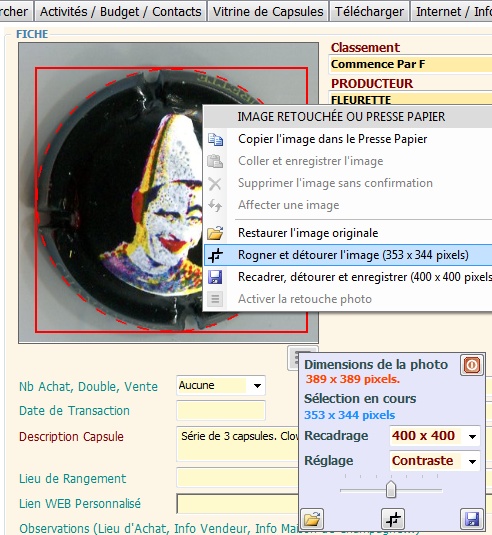Click the crop icon beside Rogner et détourer

215,255
